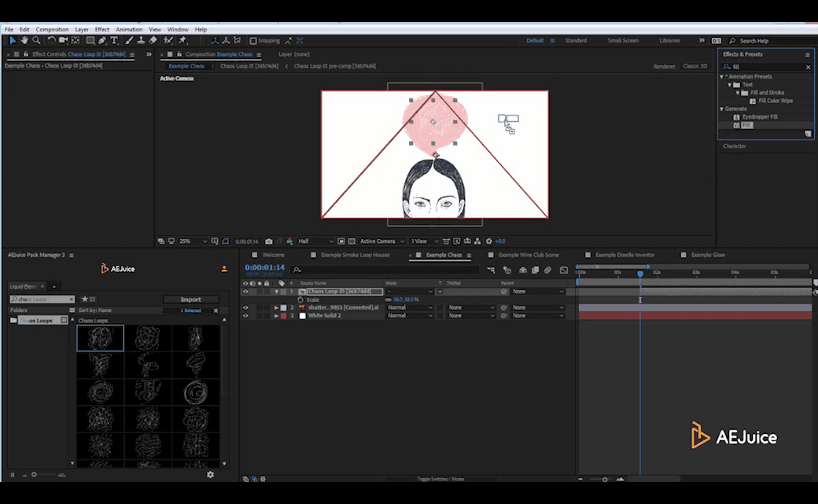Click the Search Help field
This screenshot has width=818, height=504.
click(771, 41)
